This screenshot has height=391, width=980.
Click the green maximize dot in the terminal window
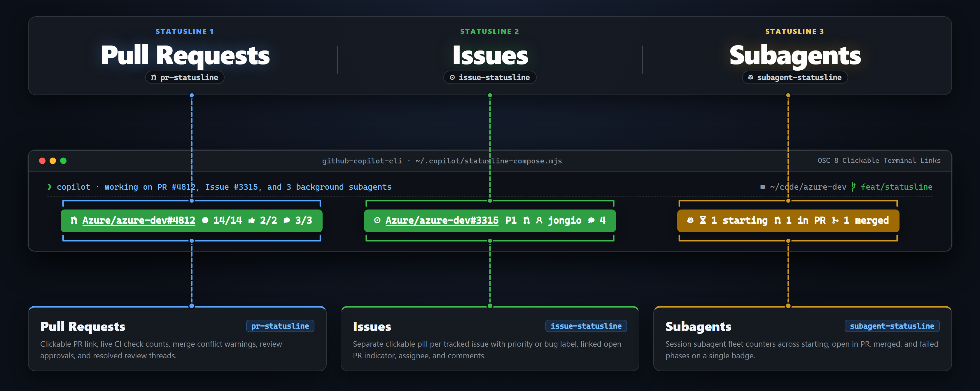point(64,161)
